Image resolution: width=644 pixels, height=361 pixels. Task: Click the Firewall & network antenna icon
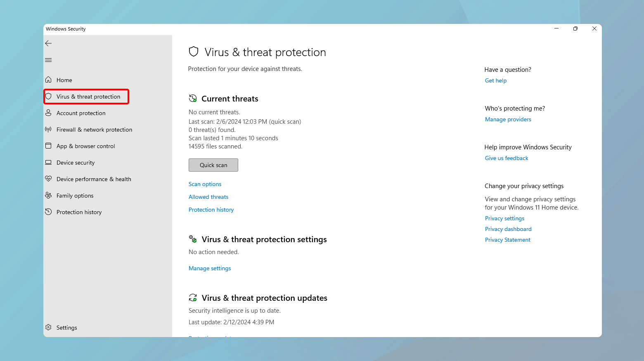pos(48,129)
